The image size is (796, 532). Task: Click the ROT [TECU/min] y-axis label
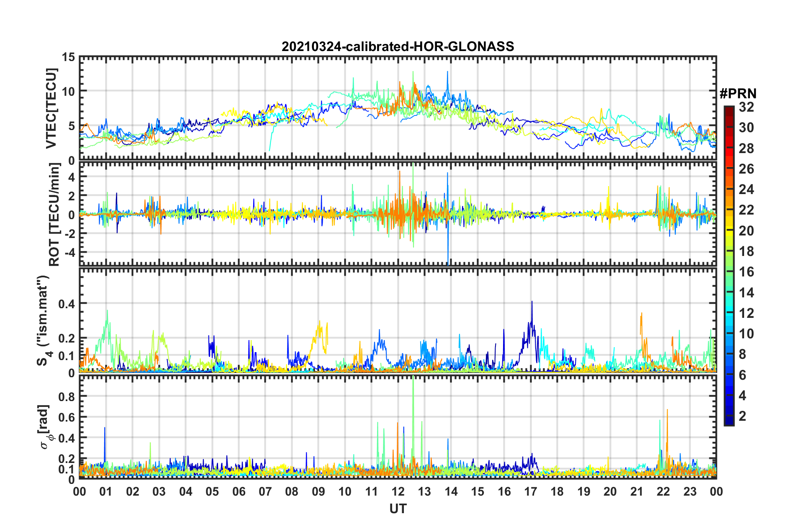54,215
